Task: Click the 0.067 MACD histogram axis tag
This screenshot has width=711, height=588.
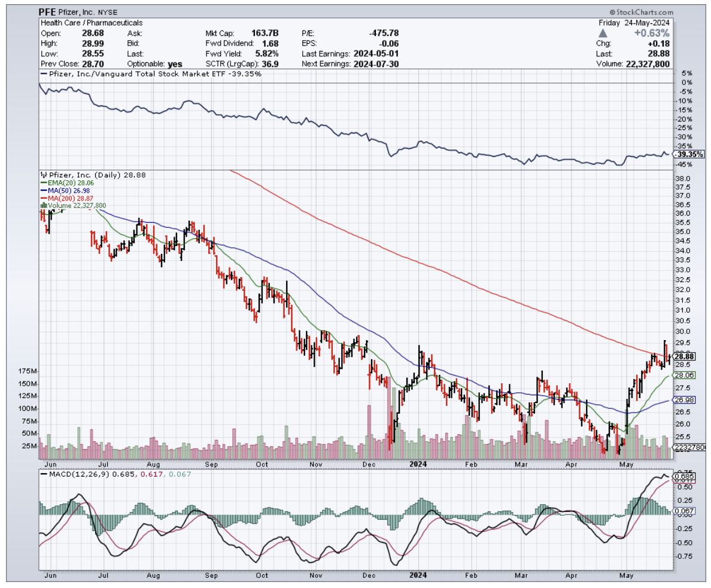Action: (x=684, y=511)
